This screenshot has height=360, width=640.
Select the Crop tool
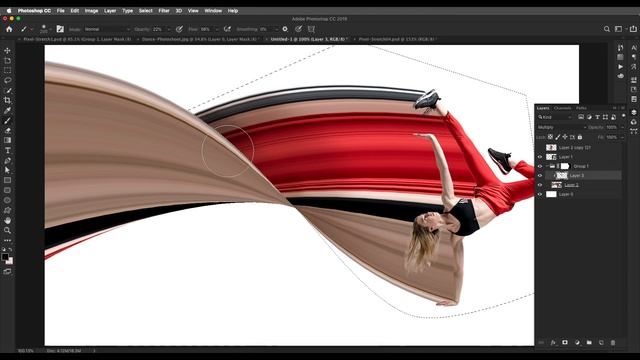click(7, 100)
